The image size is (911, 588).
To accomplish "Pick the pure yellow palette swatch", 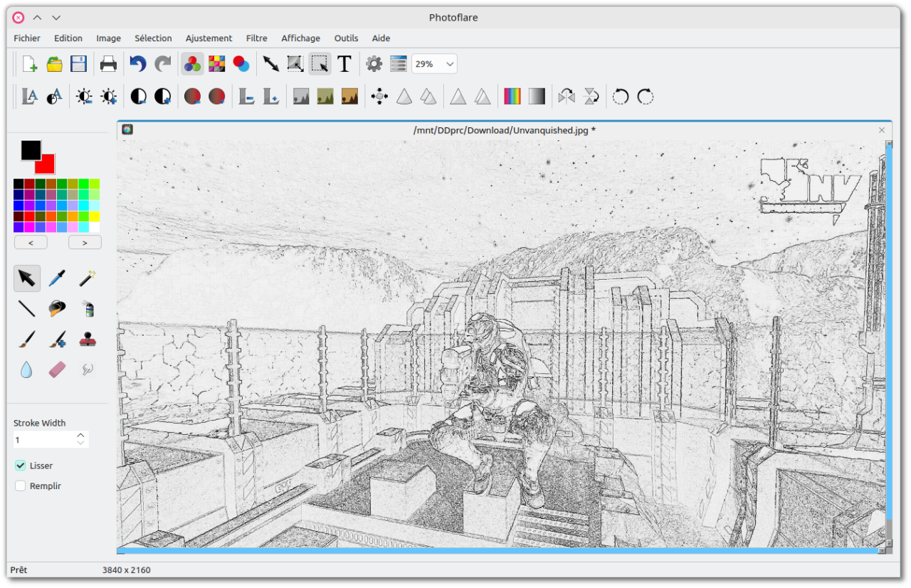I will coord(95,216).
